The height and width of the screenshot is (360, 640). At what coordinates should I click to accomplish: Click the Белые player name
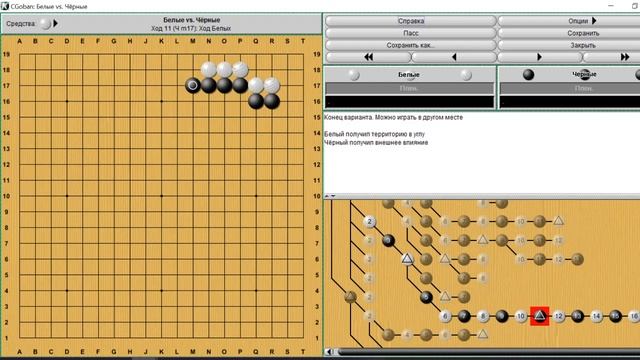tap(409, 75)
